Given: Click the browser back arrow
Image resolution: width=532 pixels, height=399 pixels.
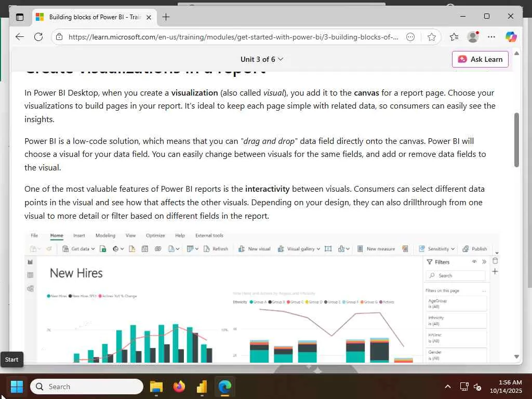Looking at the screenshot, I should click(x=20, y=37).
